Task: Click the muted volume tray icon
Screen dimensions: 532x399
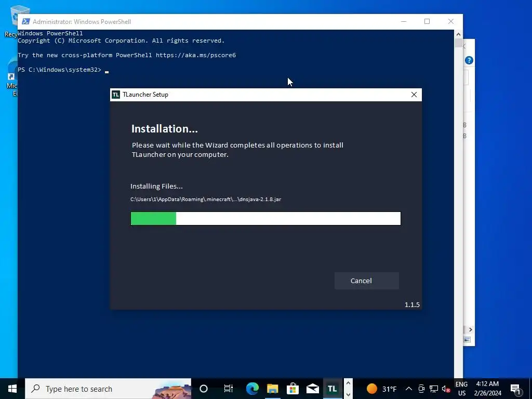Action: pos(446,389)
